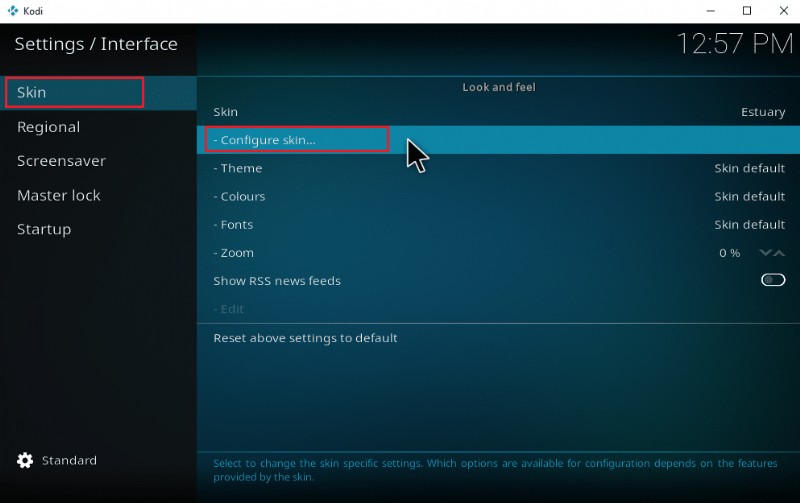The width and height of the screenshot is (800, 503).
Task: Click the Settings / Interface heading
Action: click(96, 44)
